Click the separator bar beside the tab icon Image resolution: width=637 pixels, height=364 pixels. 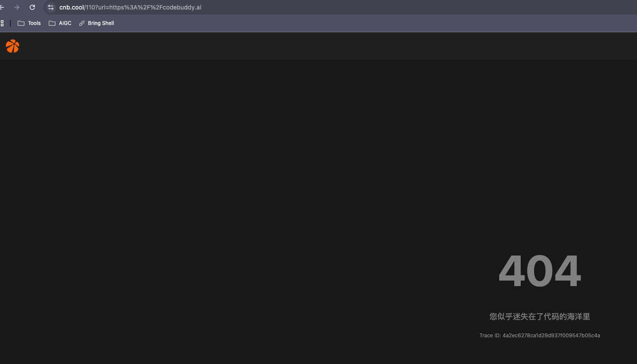click(x=9, y=23)
